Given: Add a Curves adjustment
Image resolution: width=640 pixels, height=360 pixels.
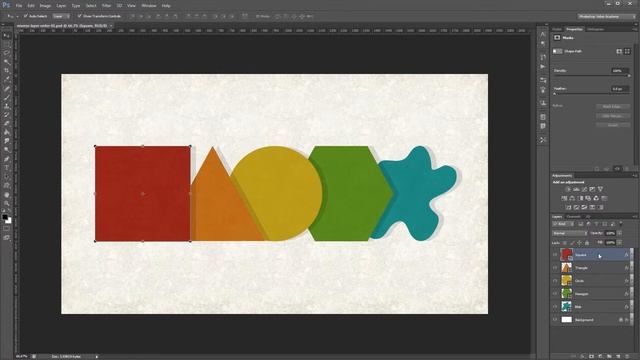Looking at the screenshot, I should 584,189.
